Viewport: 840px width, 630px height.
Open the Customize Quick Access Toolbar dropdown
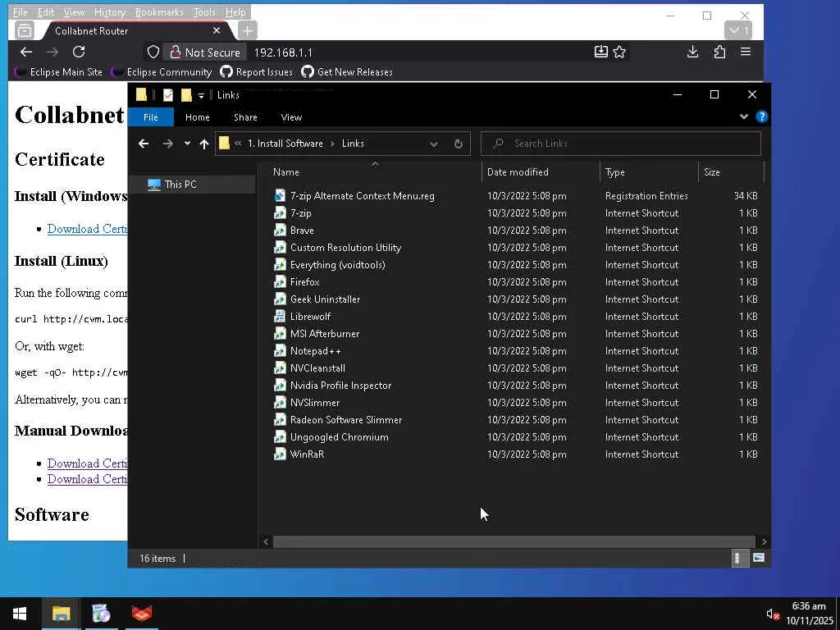202,95
